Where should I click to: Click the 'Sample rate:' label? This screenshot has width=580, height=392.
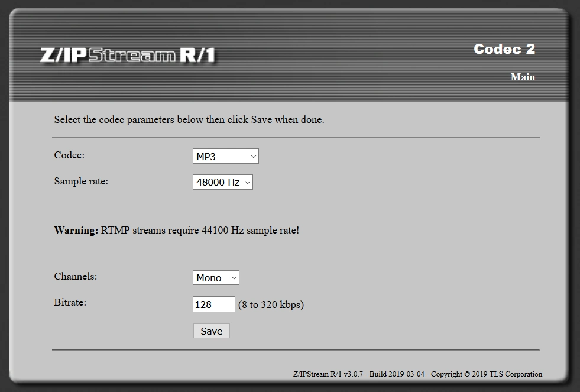click(81, 181)
